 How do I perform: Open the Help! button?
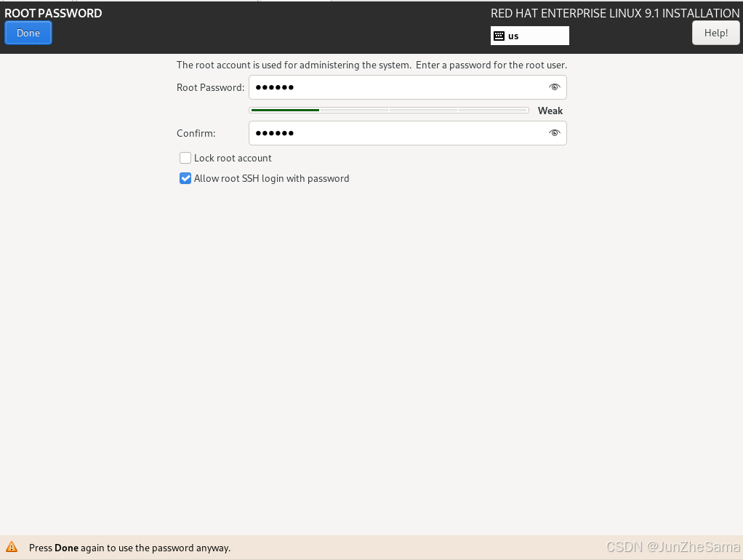(x=715, y=33)
